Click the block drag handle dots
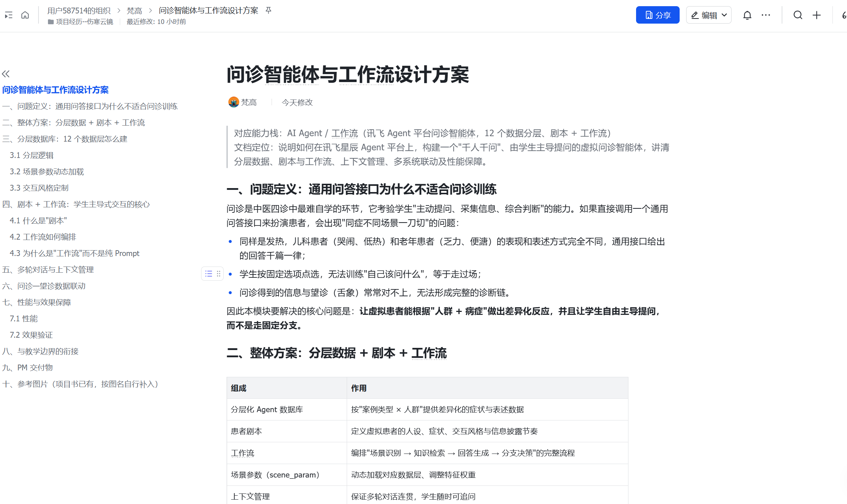This screenshot has width=847, height=504. (219, 274)
